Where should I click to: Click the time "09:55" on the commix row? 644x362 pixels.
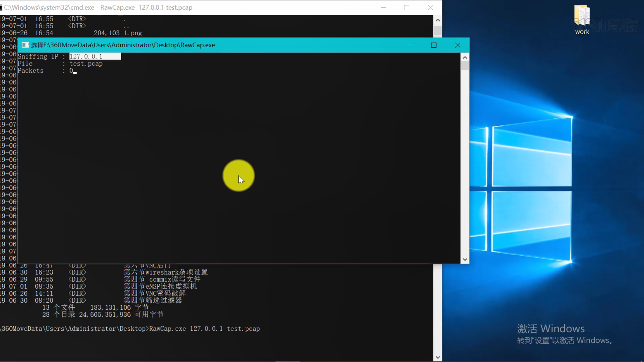[44, 279]
